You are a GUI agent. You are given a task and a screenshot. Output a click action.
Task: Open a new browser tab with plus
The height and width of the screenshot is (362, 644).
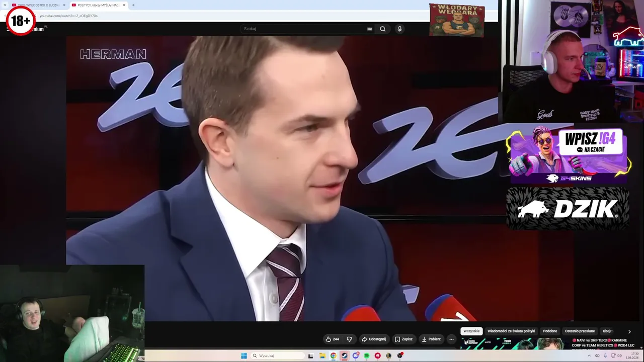pos(133,5)
